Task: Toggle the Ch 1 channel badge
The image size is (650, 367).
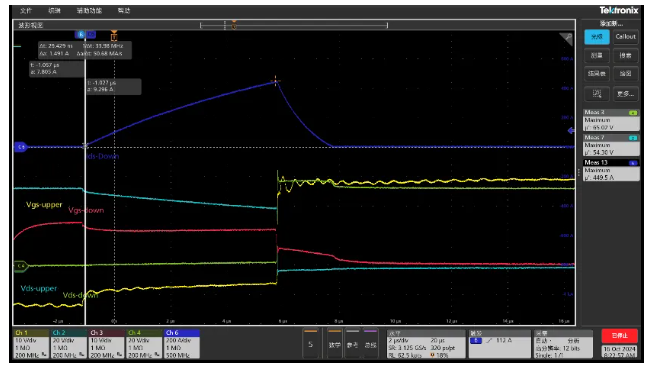Action: click(x=32, y=344)
